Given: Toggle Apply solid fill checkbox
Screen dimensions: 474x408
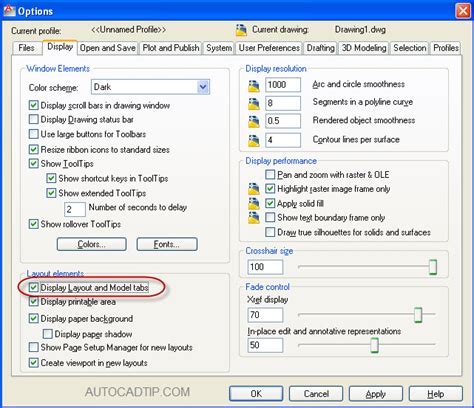Looking at the screenshot, I should 270,203.
